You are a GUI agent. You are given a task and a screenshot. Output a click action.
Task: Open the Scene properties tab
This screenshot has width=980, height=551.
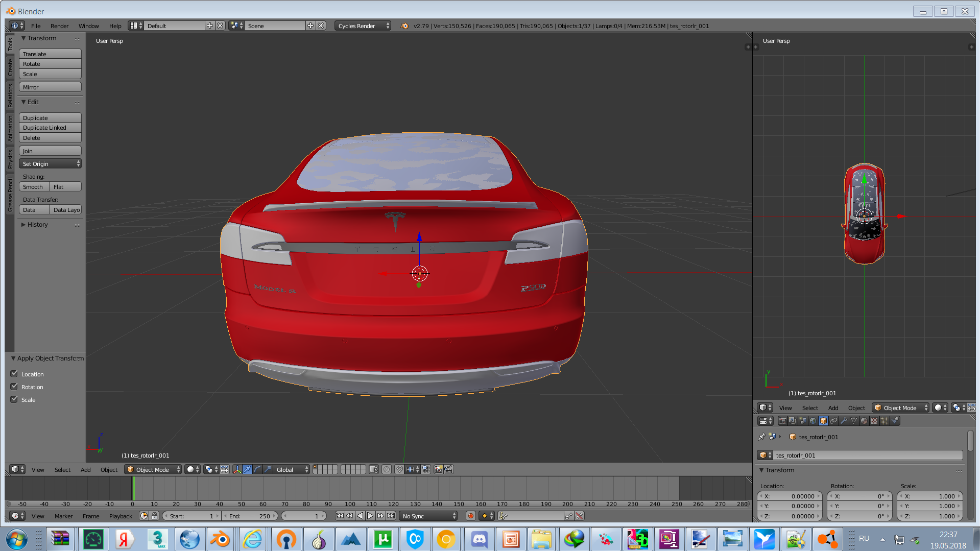pos(803,421)
